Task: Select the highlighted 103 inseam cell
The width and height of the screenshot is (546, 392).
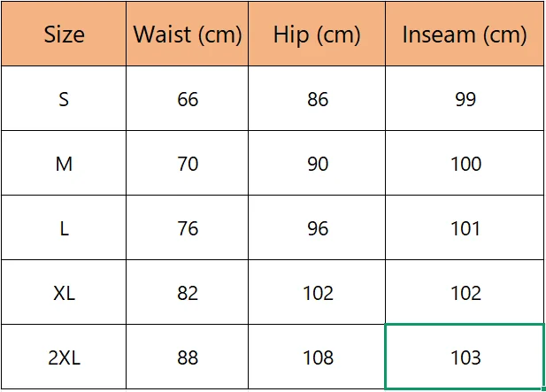Action: click(x=465, y=357)
